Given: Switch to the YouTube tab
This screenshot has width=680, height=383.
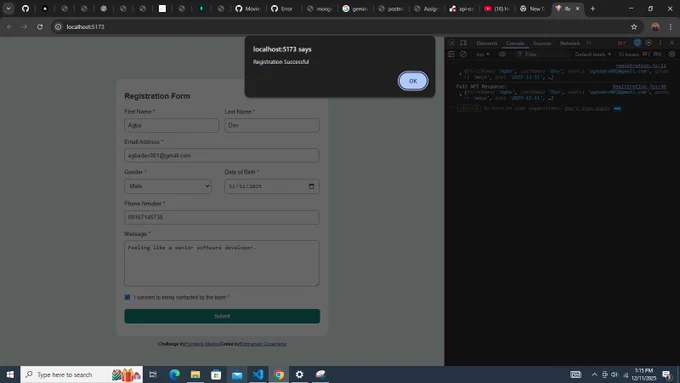Looking at the screenshot, I should [497, 8].
